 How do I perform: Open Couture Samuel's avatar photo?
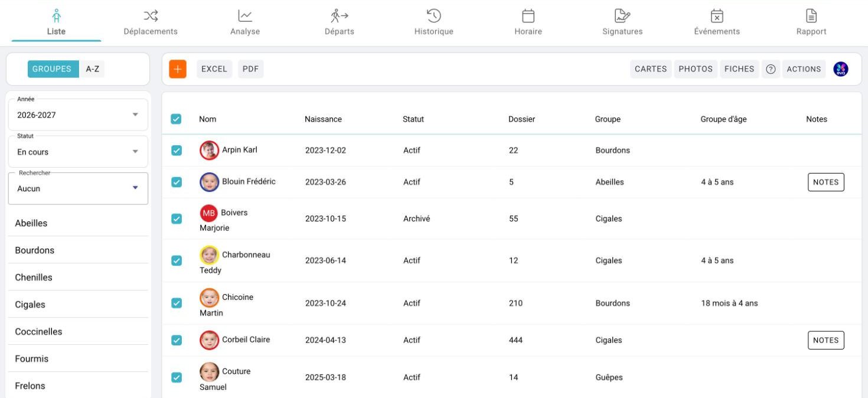[209, 371]
